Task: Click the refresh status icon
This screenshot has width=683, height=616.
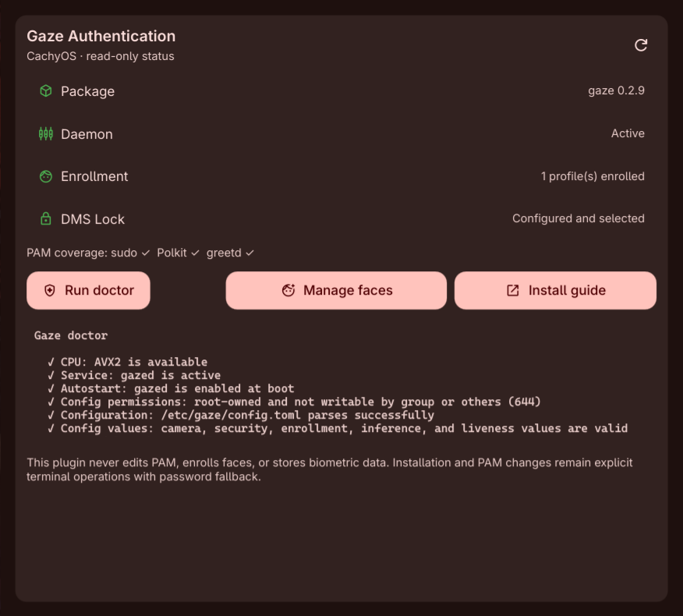Action: pyautogui.click(x=641, y=45)
